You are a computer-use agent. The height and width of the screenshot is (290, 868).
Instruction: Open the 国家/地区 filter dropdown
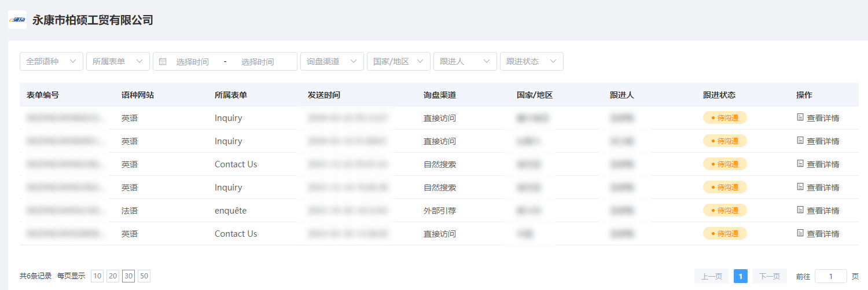[x=399, y=61]
